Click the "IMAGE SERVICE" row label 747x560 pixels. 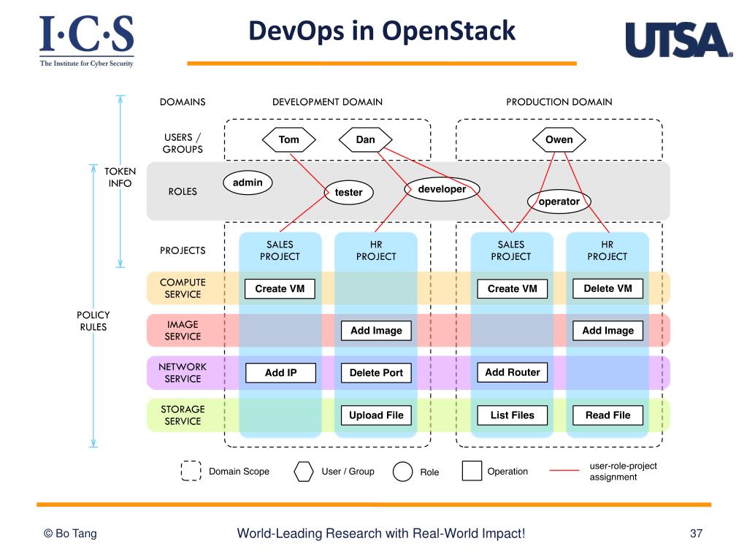point(183,330)
